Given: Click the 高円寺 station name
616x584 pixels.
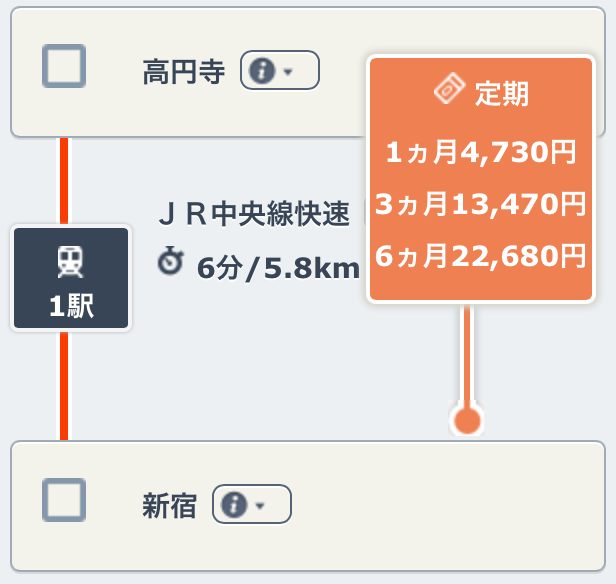Looking at the screenshot, I should (183, 72).
